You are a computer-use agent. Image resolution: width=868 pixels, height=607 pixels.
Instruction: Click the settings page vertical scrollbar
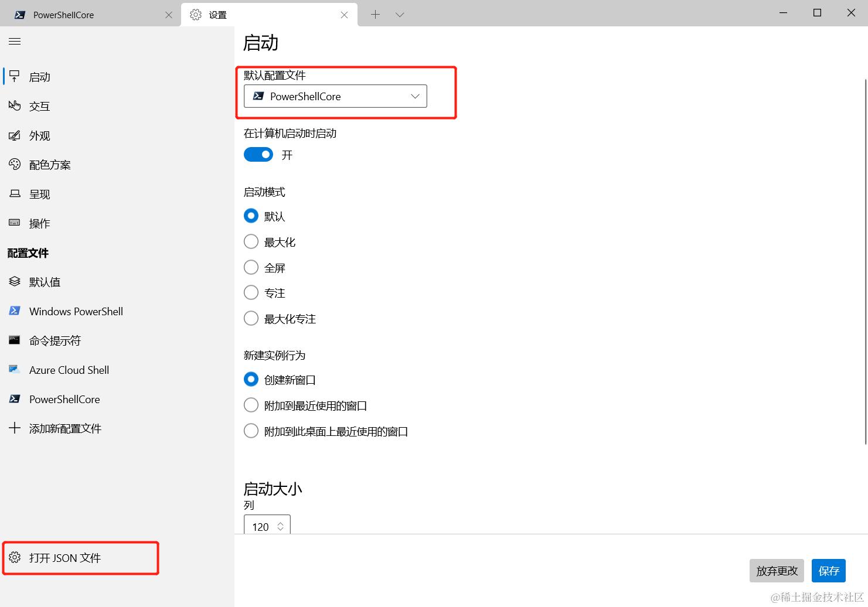(x=866, y=261)
